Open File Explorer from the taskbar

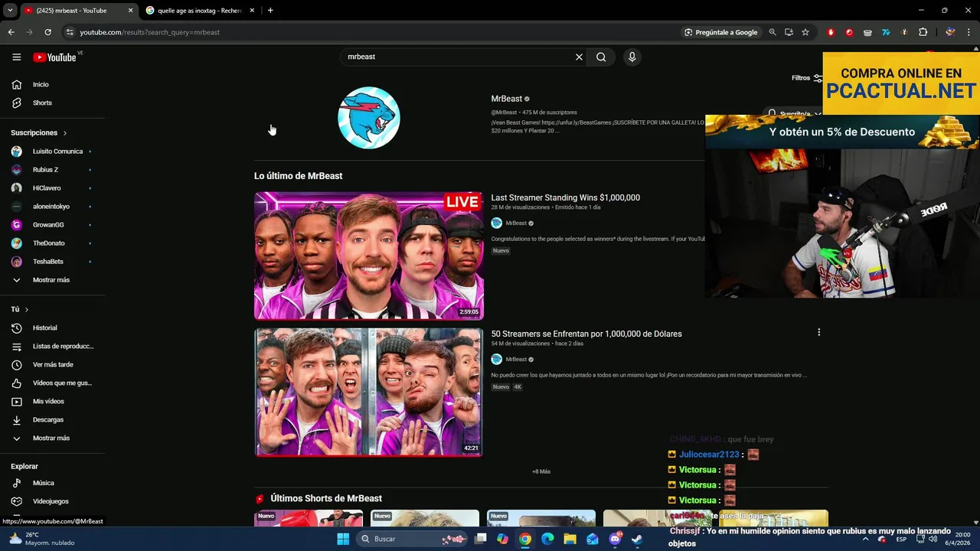coord(570,539)
